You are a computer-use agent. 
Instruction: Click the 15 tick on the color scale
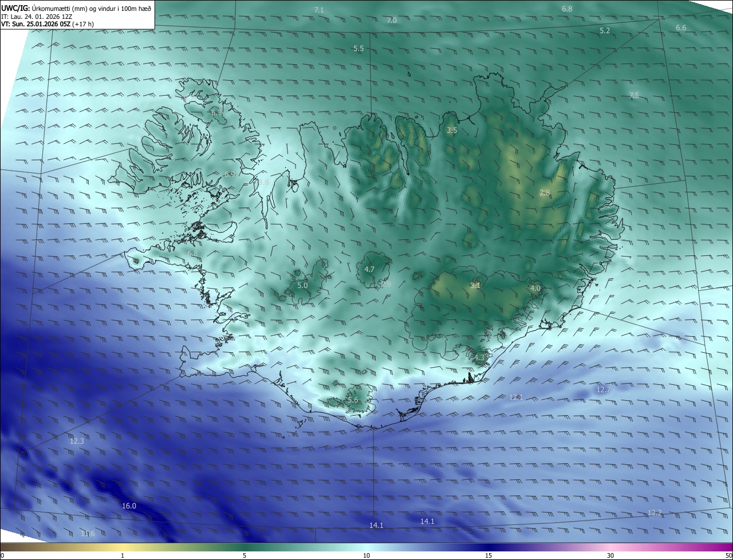(x=488, y=555)
